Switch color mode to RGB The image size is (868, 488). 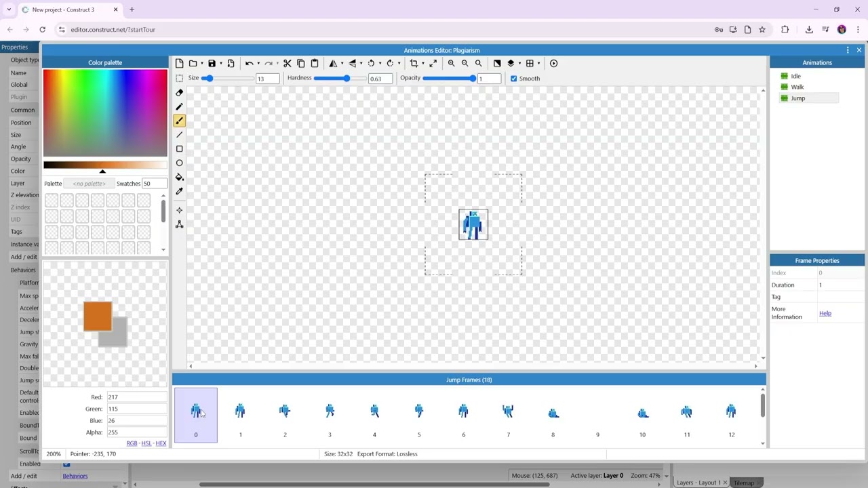pyautogui.click(x=132, y=443)
